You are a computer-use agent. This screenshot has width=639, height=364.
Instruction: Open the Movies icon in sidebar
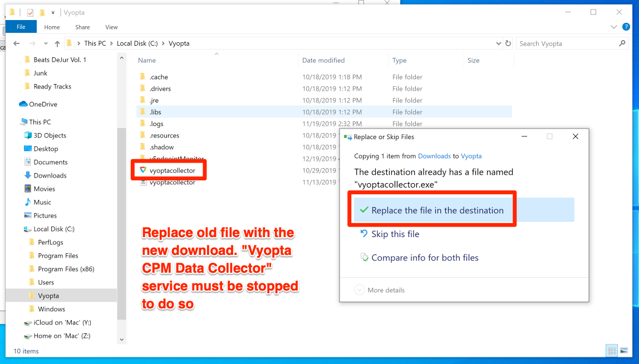[28, 189]
